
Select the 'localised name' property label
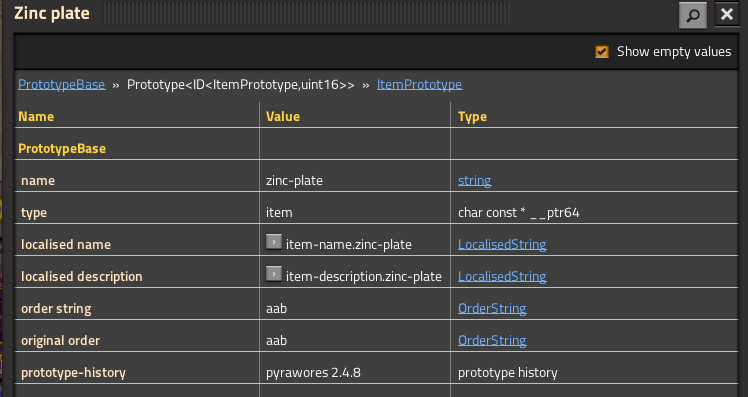(66, 244)
